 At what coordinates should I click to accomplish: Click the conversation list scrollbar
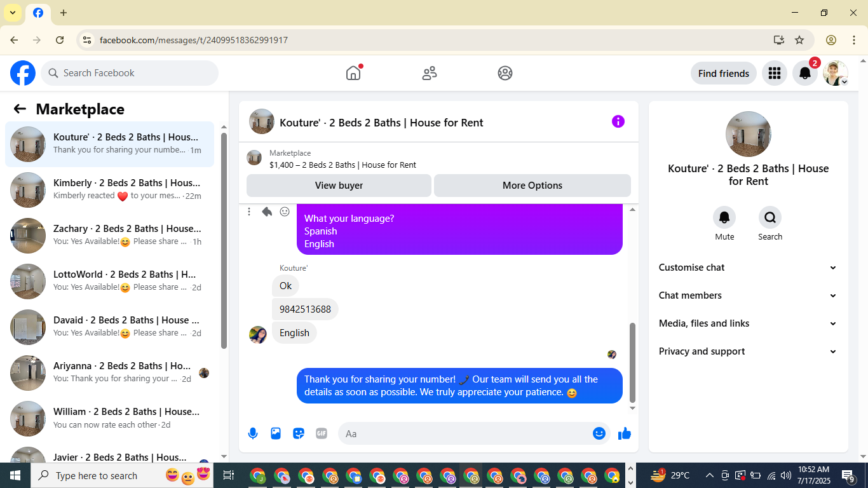pyautogui.click(x=224, y=240)
